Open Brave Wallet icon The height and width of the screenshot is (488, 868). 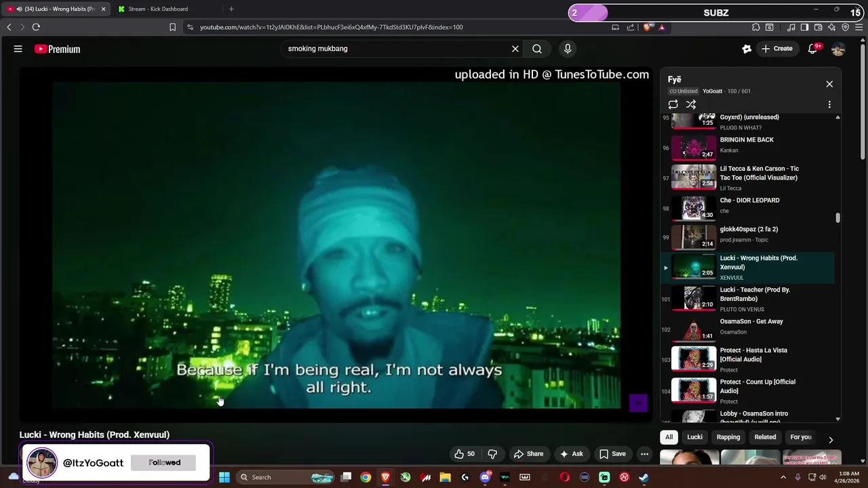point(818,27)
